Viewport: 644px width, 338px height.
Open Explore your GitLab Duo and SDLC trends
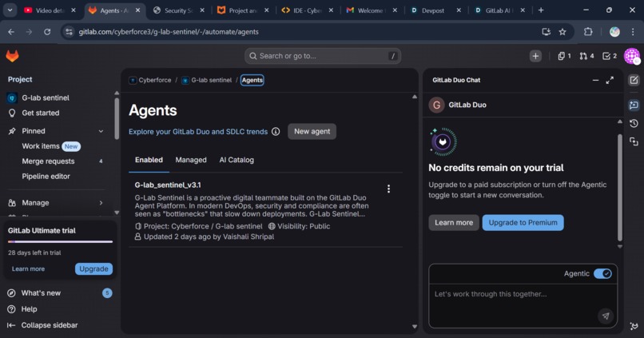pyautogui.click(x=198, y=132)
